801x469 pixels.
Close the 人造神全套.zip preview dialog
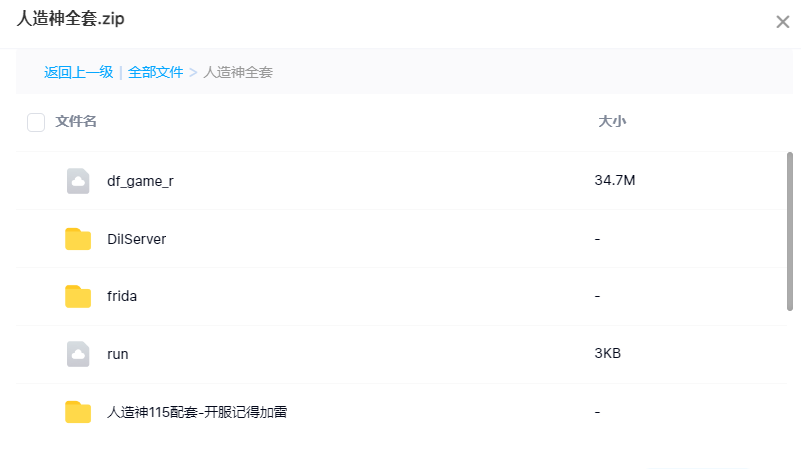click(783, 22)
